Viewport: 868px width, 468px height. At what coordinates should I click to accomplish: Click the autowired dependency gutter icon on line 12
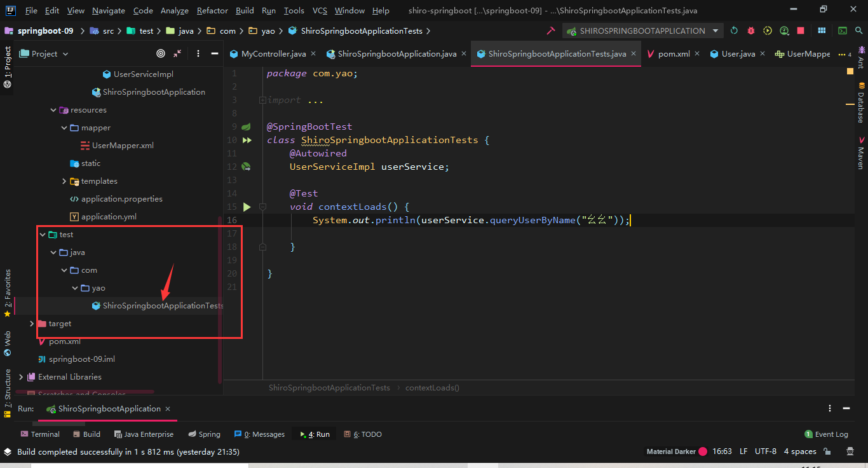[246, 167]
